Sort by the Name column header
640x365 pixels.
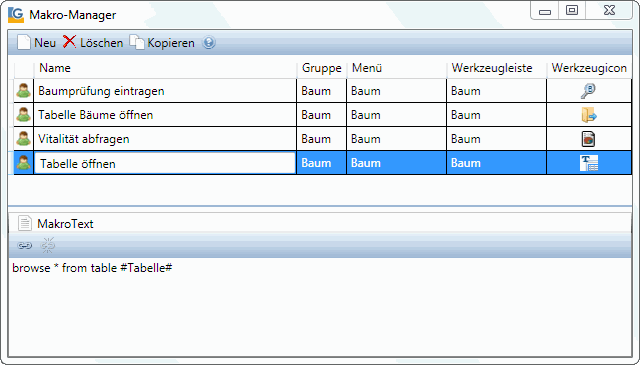tap(55, 68)
